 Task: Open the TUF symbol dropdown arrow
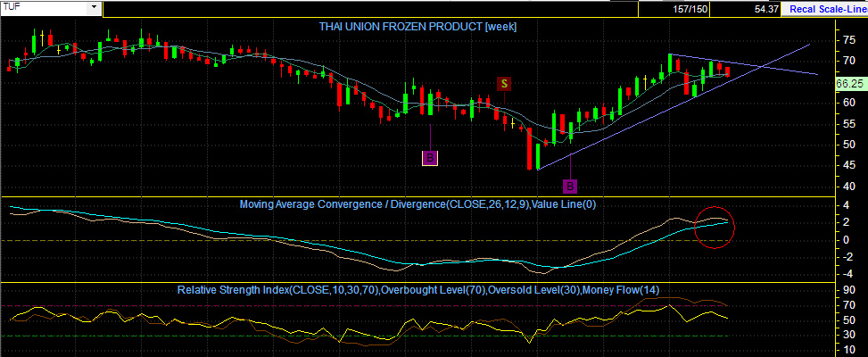click(94, 8)
